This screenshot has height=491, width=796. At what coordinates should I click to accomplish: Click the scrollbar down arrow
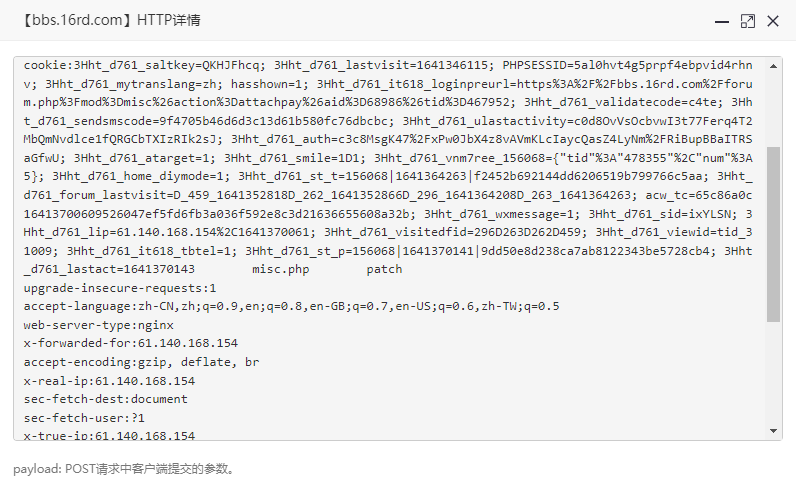773,431
